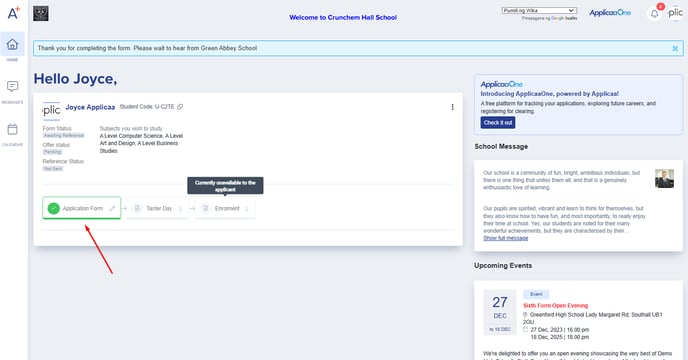
Task: Click the Check it out button
Action: (x=498, y=122)
